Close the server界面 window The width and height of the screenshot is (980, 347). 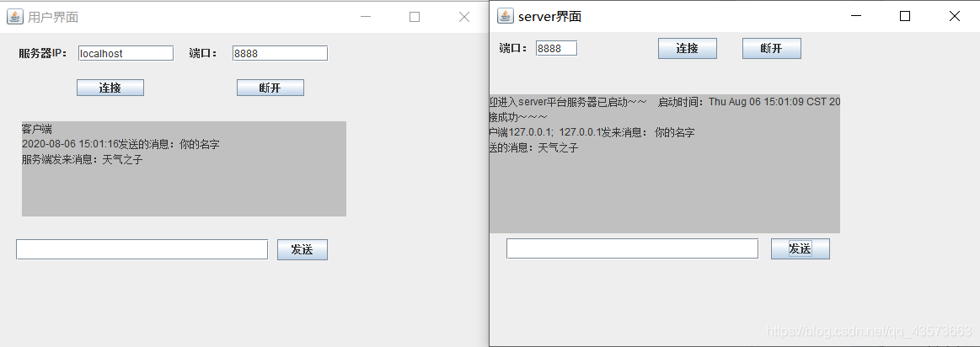click(x=955, y=16)
